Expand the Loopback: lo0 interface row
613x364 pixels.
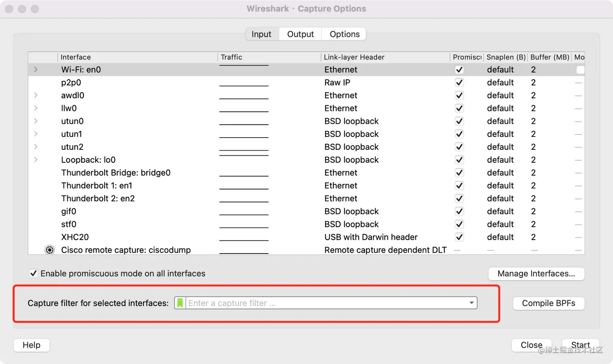(x=36, y=160)
